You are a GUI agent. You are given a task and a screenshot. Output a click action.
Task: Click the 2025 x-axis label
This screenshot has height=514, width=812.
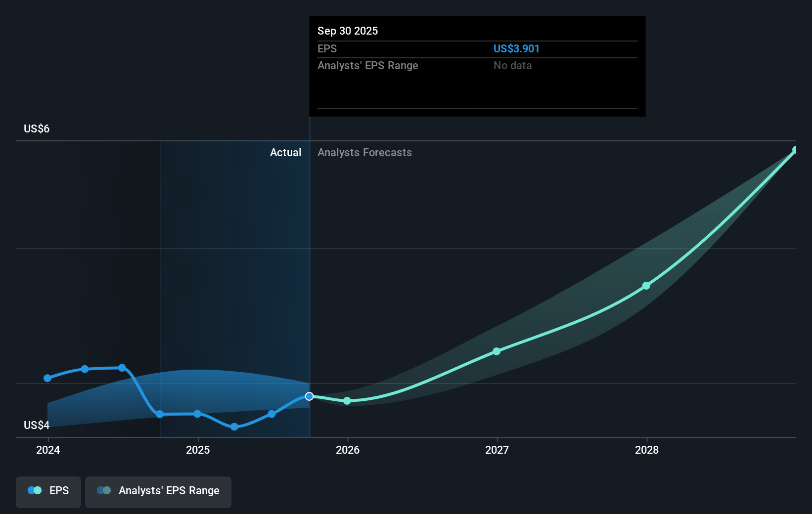(198, 450)
